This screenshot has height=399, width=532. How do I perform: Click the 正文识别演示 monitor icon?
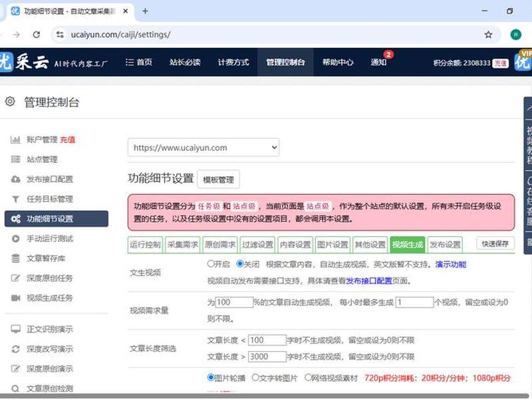(15, 329)
